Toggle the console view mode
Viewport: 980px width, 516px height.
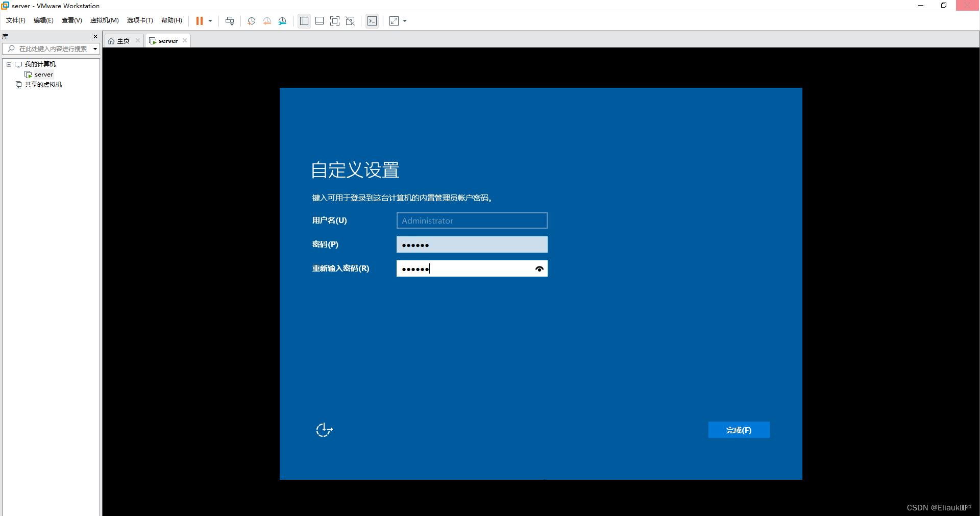[x=372, y=21]
